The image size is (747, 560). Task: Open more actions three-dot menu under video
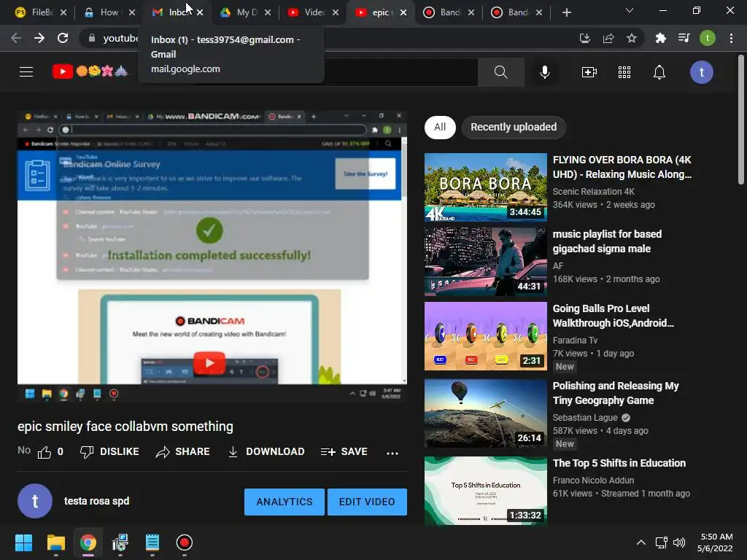pos(392,453)
